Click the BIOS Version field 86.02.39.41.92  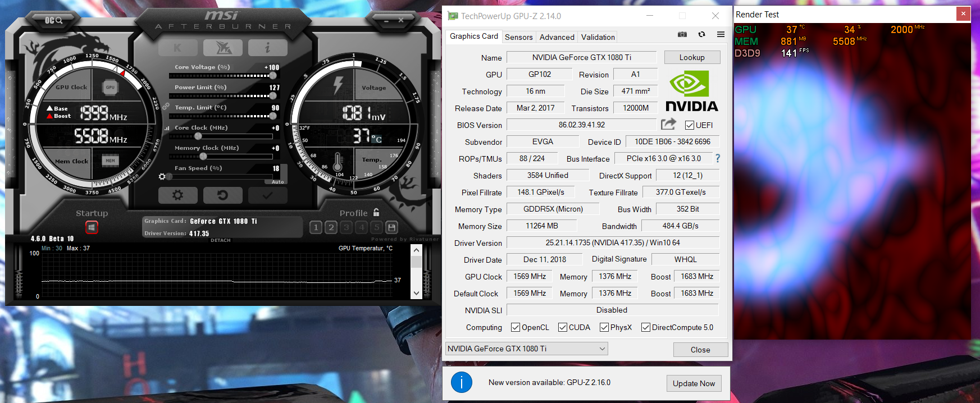[x=582, y=125]
